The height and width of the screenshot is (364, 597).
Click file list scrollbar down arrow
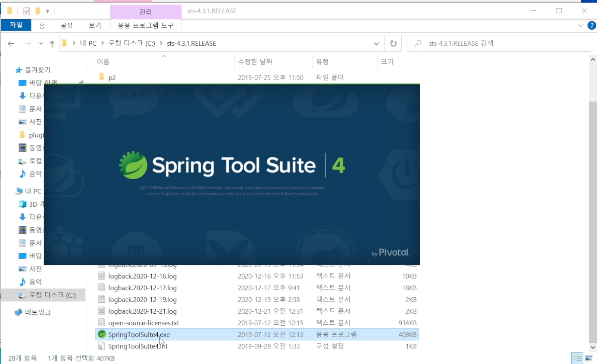(593, 347)
